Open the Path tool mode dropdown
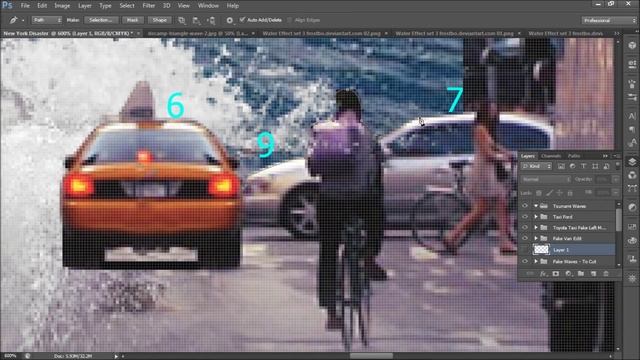 [47, 20]
